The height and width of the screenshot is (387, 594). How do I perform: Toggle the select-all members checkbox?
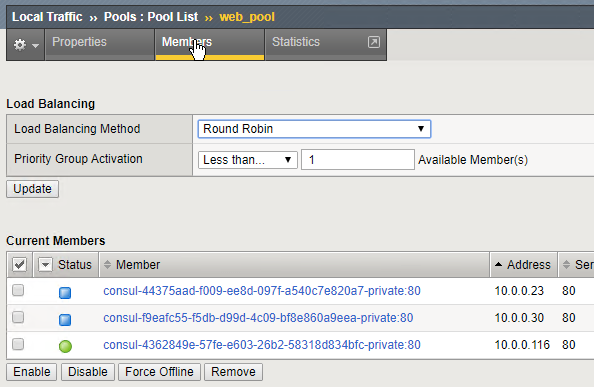[x=19, y=264]
